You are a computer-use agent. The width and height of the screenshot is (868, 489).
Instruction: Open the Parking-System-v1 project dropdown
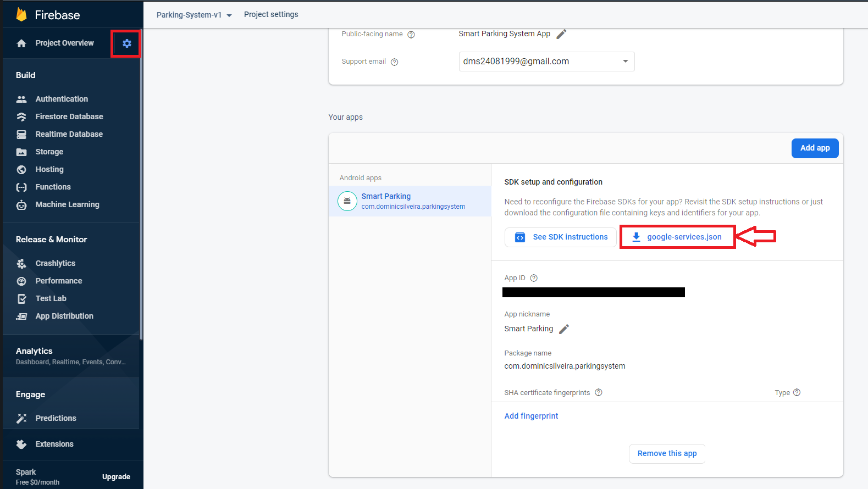pos(194,15)
